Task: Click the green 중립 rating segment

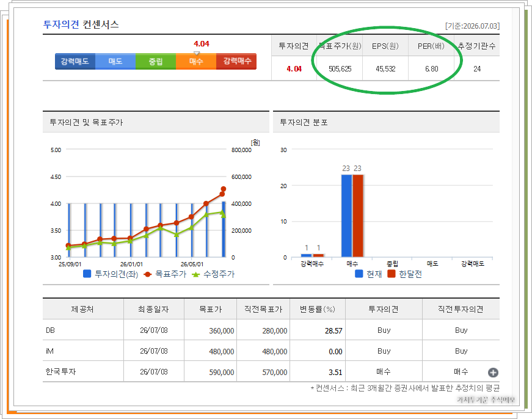Action: point(156,62)
